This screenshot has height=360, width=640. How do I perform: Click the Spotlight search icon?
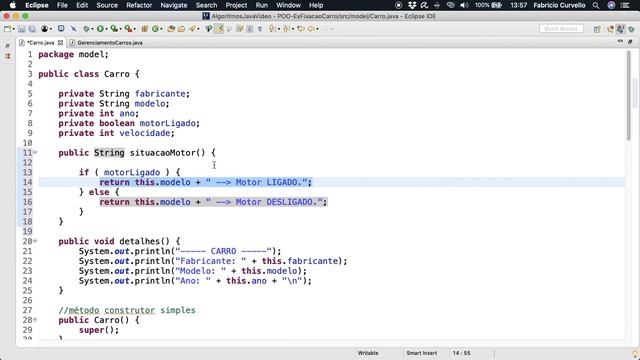click(596, 5)
